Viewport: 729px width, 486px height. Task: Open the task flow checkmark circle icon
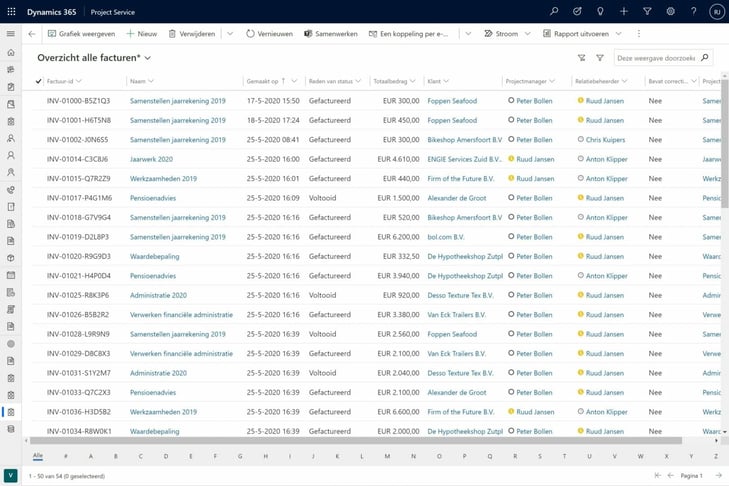tap(577, 11)
